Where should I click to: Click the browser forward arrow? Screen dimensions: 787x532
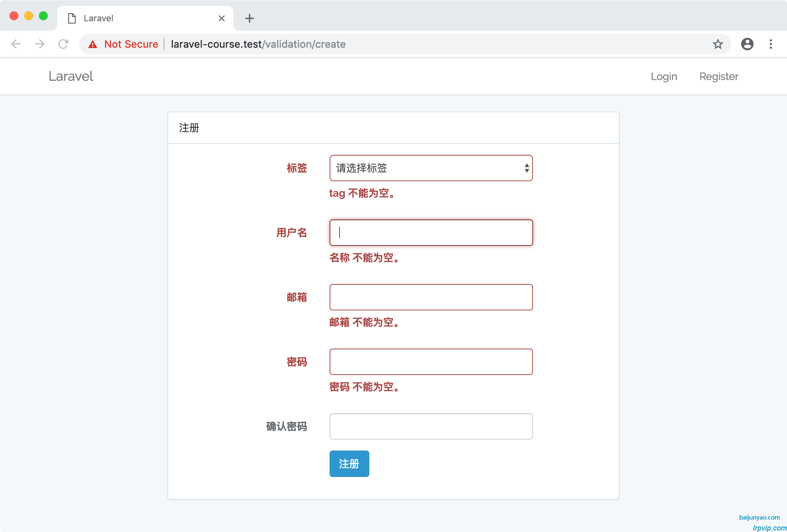click(40, 44)
